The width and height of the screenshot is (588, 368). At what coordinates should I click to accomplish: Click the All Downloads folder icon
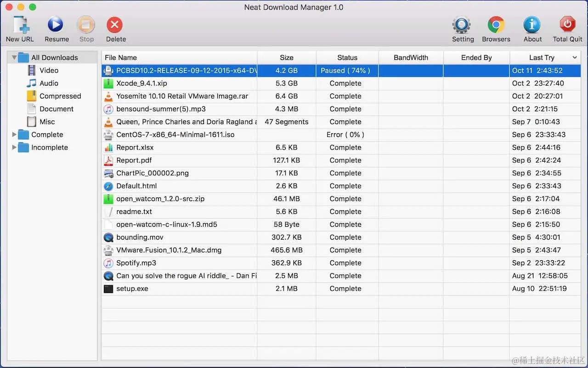click(23, 57)
